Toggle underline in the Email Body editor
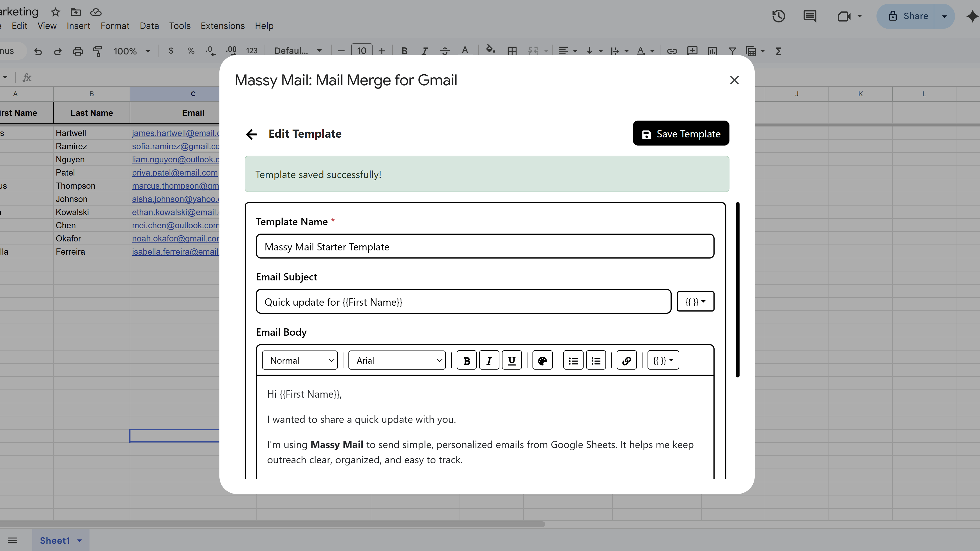The width and height of the screenshot is (980, 551). 511,360
